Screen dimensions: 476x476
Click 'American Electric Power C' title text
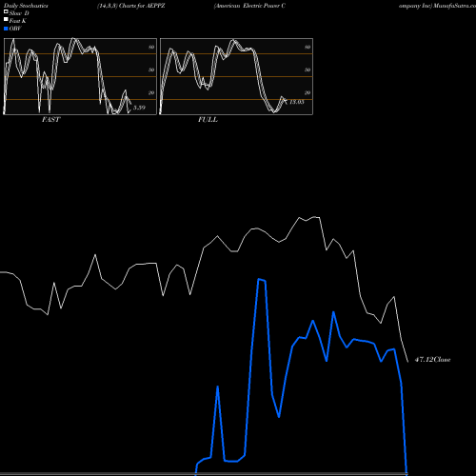(x=249, y=6)
